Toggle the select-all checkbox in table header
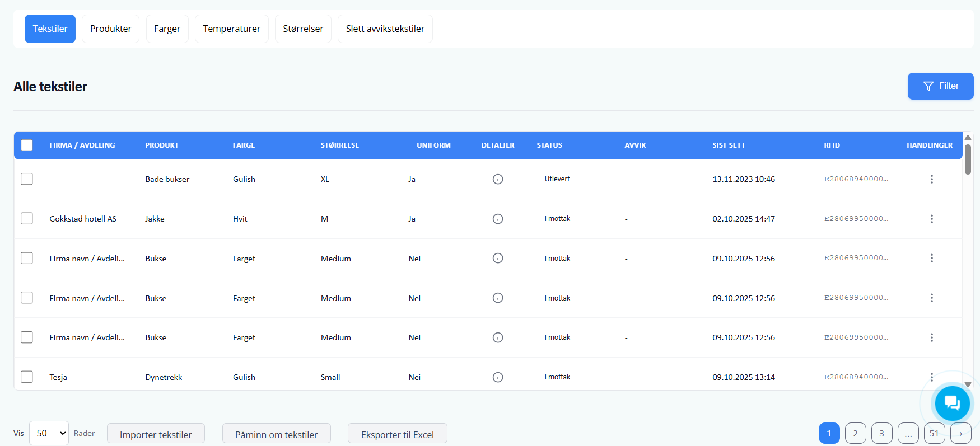The height and width of the screenshot is (446, 980). click(27, 145)
